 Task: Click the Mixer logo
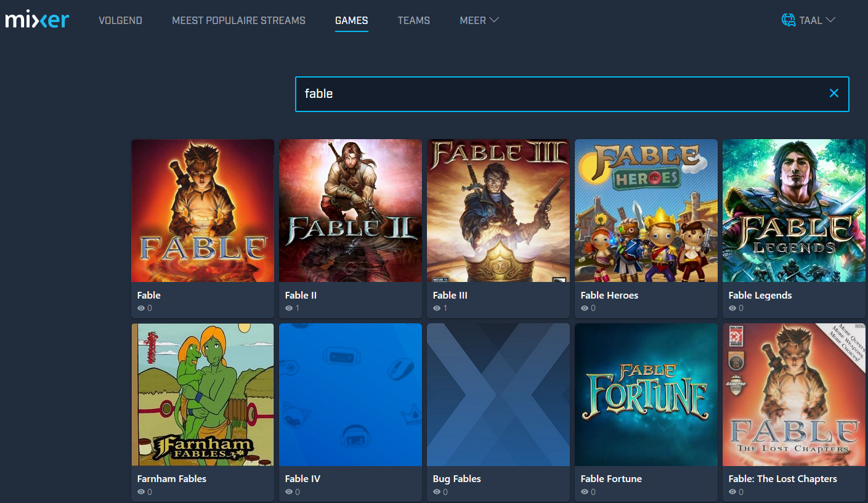37,20
